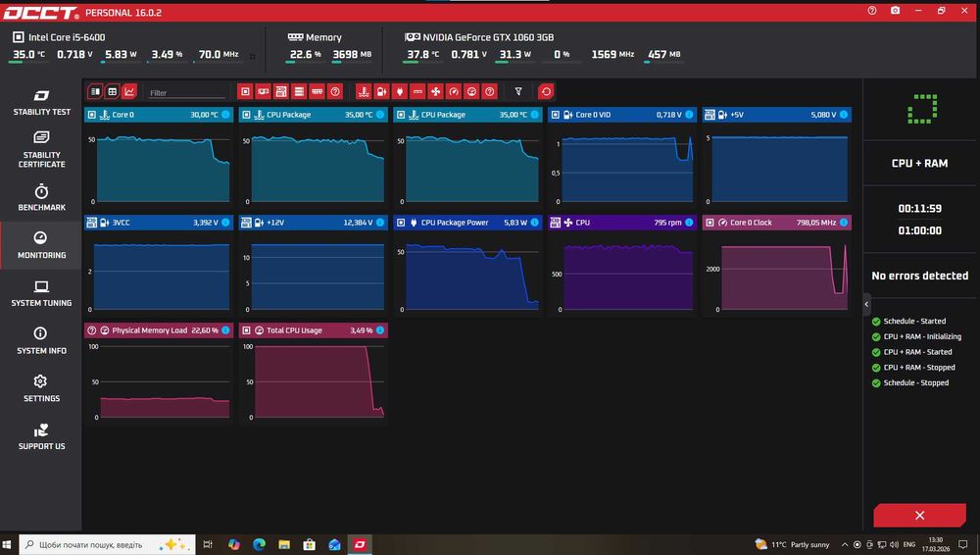
Task: Toggle the fan speed sensor filter
Action: [x=436, y=92]
